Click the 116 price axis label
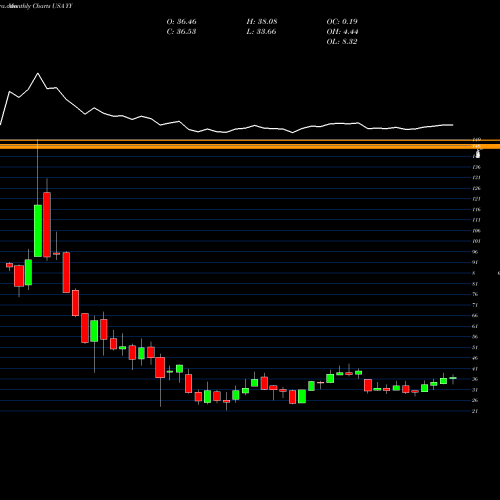 [476, 209]
